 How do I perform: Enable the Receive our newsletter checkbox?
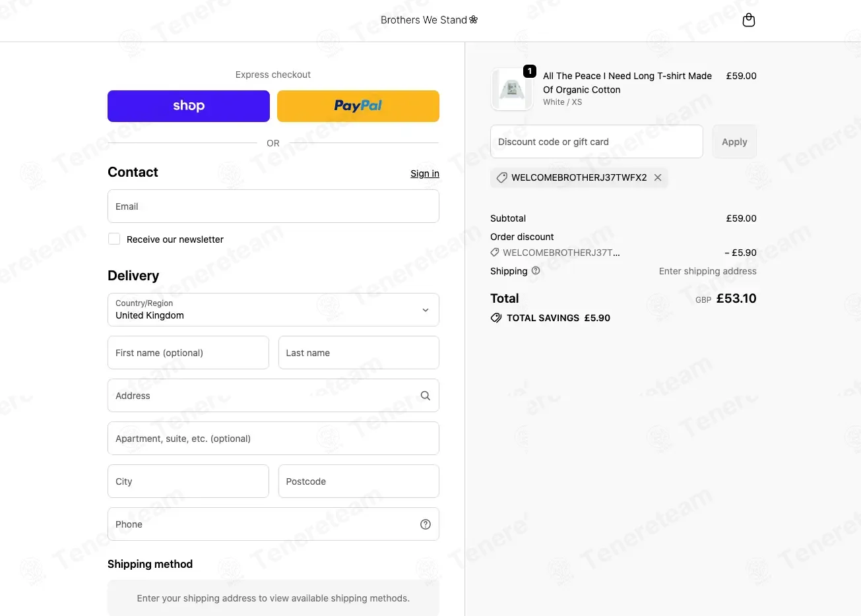pyautogui.click(x=114, y=239)
